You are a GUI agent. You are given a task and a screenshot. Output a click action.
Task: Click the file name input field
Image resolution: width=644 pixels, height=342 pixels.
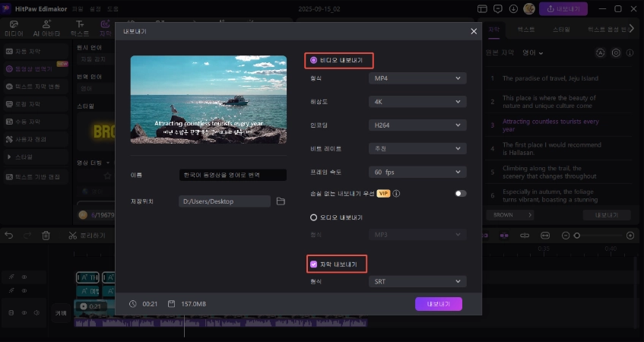[232, 175]
